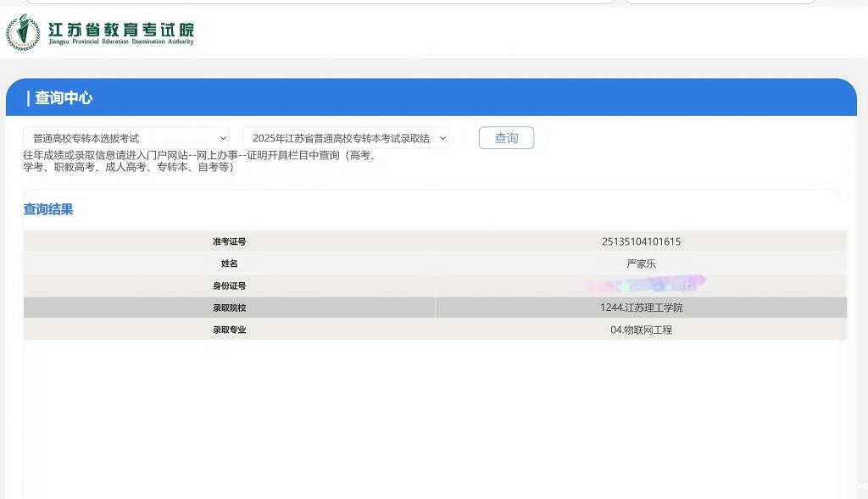Click the Jiangsu Education Examination Authority emblem

point(22,33)
